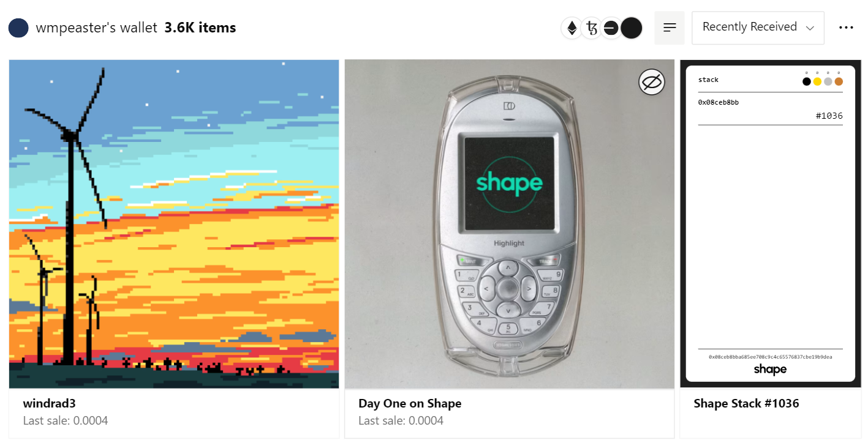Select the Base chain filter icon
This screenshot has width=868, height=443.
point(611,28)
